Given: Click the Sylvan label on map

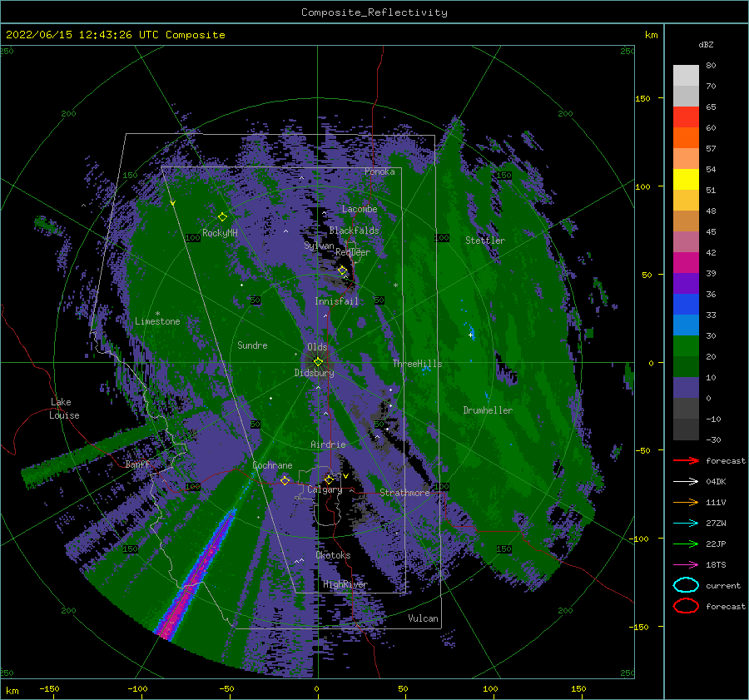Looking at the screenshot, I should 319,246.
